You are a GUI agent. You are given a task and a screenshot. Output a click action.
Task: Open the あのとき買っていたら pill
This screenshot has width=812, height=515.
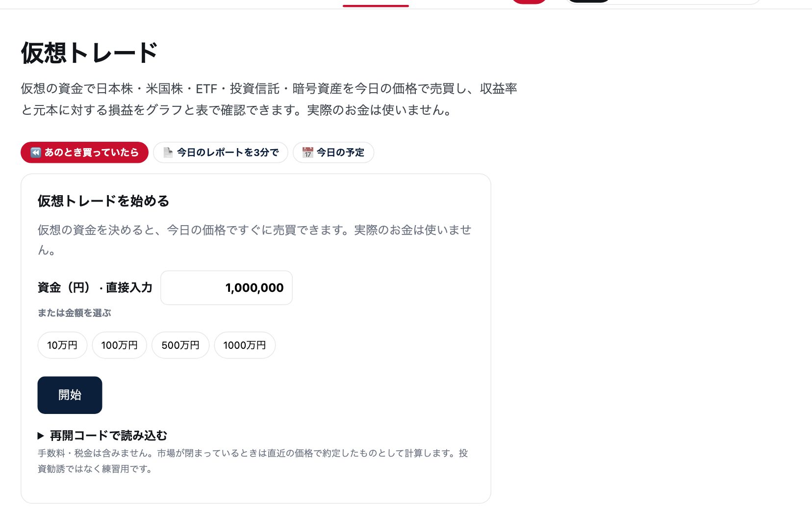point(84,153)
